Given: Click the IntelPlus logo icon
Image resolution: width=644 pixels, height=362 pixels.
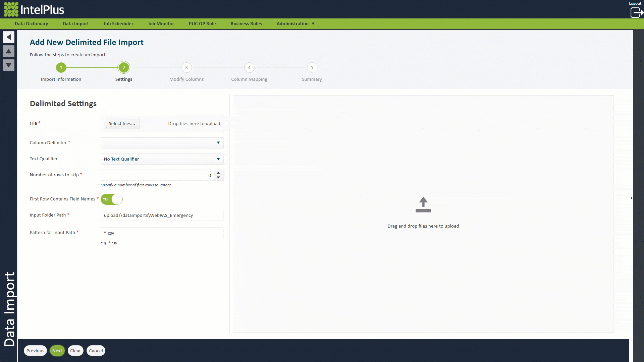Looking at the screenshot, I should [11, 9].
